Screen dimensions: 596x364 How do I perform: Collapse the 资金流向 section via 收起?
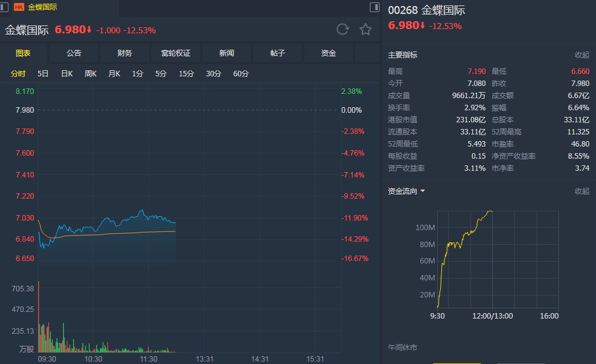[581, 191]
